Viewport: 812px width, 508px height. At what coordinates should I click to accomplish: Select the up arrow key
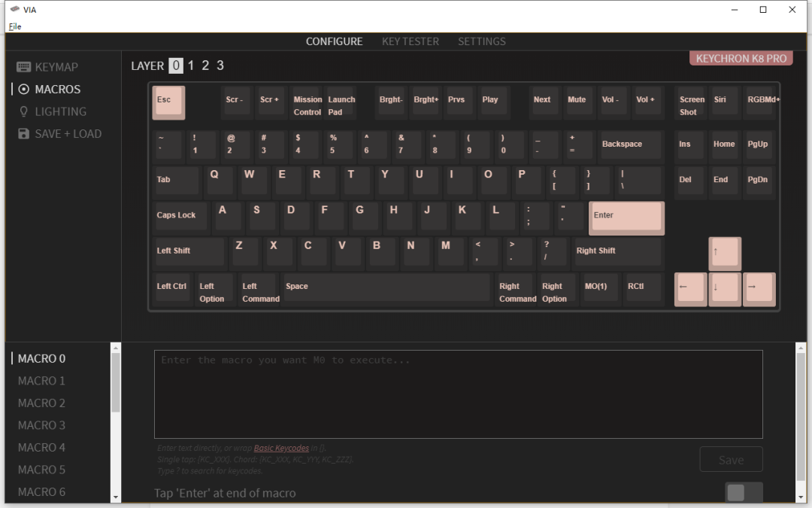point(725,253)
